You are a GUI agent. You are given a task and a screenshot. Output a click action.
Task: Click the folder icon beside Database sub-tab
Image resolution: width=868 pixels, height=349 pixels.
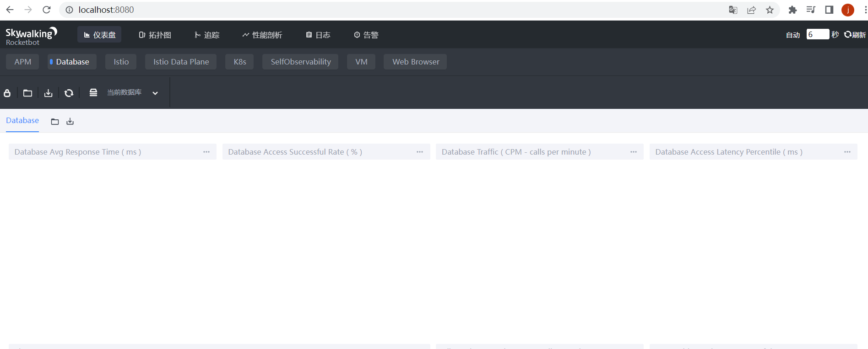(55, 121)
